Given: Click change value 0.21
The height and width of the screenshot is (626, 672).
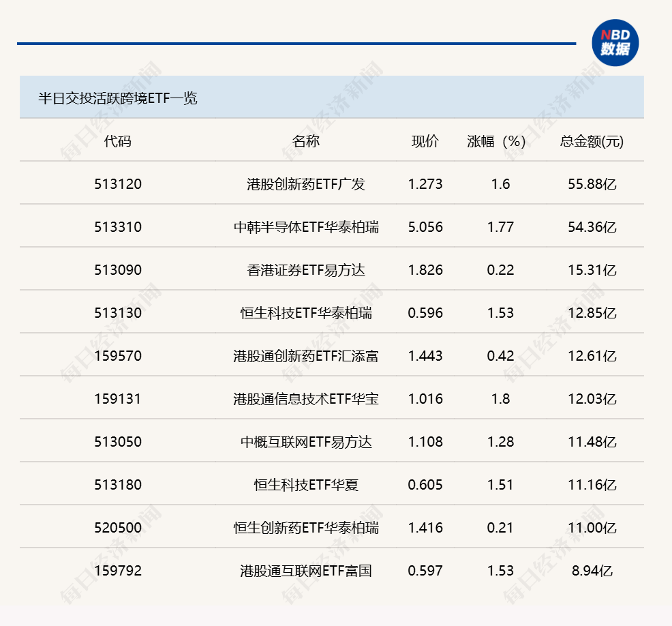Looking at the screenshot, I should [500, 527].
